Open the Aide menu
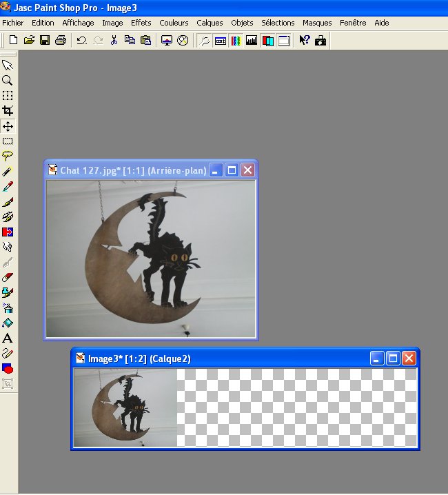 pyautogui.click(x=381, y=23)
